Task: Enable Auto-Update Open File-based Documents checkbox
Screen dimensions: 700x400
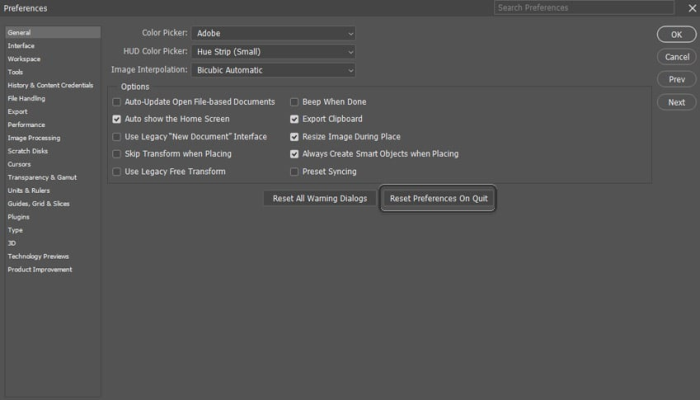Action: [x=117, y=102]
